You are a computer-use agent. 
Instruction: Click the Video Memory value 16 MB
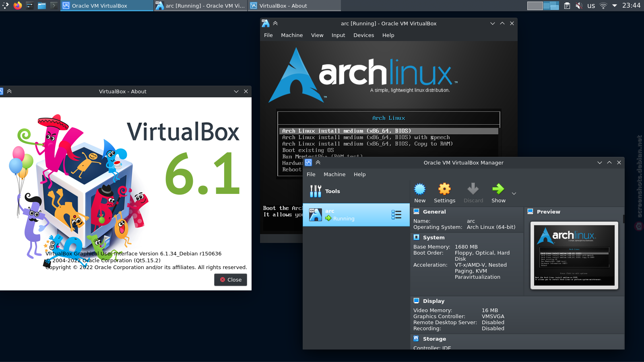[x=490, y=311]
